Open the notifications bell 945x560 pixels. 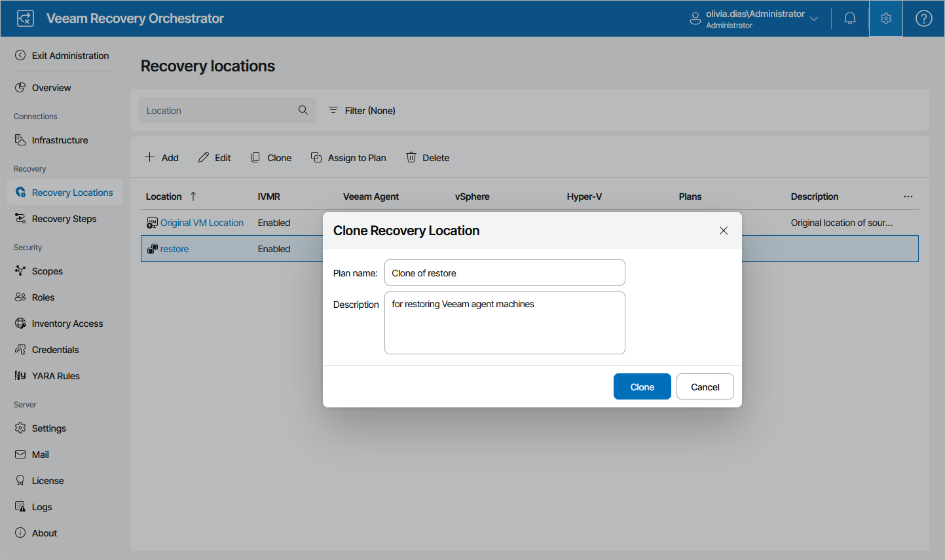pyautogui.click(x=850, y=18)
